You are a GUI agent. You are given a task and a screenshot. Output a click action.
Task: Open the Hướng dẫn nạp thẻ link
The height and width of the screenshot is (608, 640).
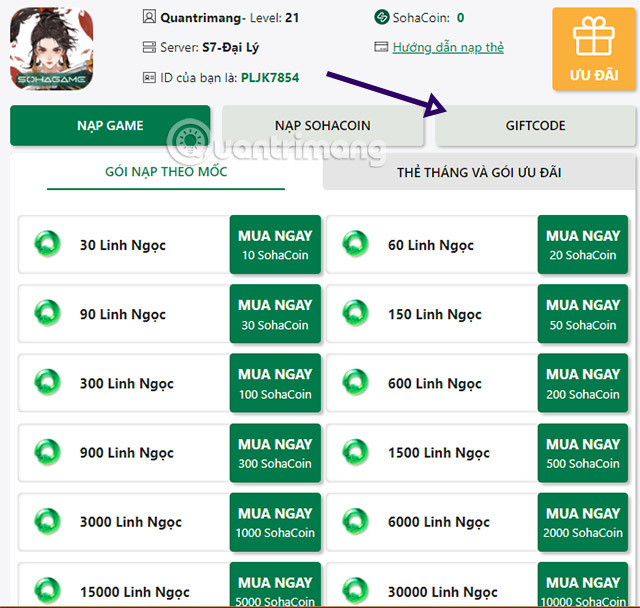[x=448, y=47]
